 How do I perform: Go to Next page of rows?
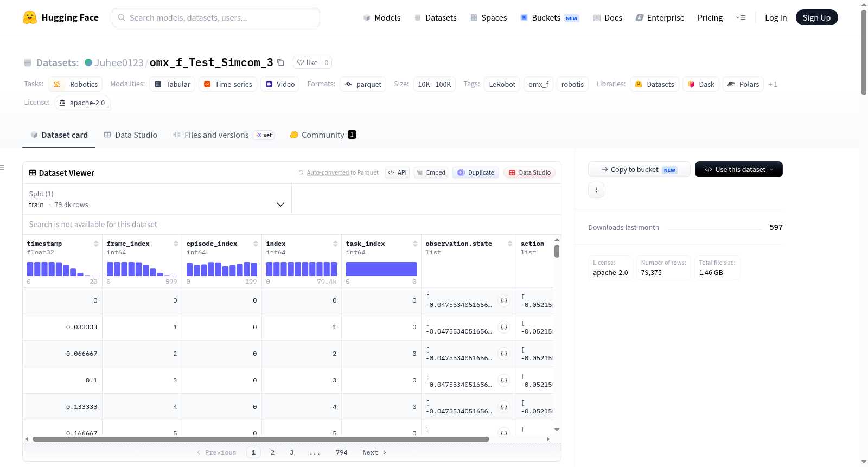[x=375, y=452]
